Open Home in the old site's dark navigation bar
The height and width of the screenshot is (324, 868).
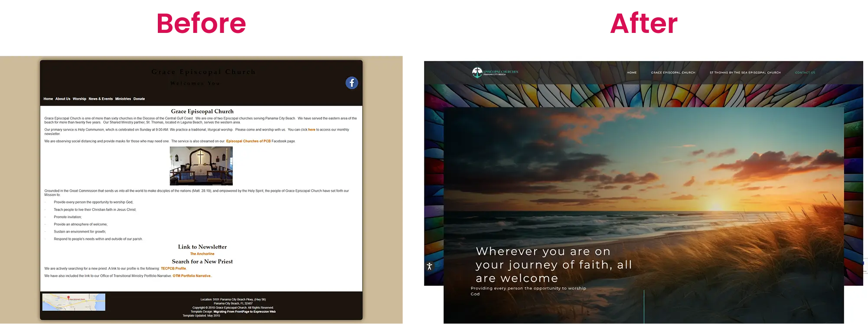click(x=48, y=99)
